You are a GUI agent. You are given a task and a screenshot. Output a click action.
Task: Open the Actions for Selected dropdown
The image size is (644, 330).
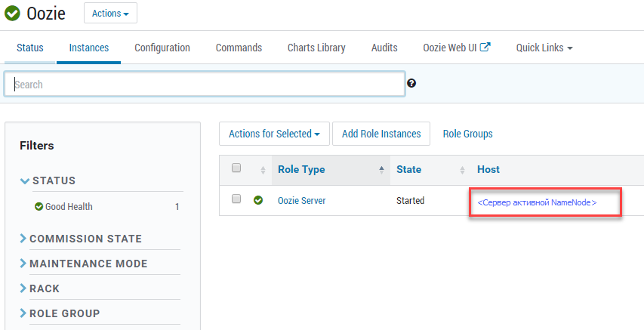(x=274, y=134)
